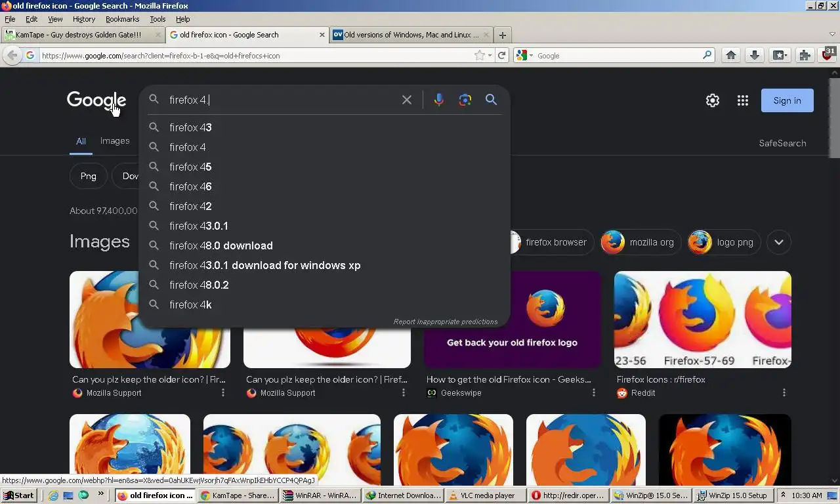Open Internet Explorer quick launch icon
This screenshot has width=840, height=504.
coord(54,495)
